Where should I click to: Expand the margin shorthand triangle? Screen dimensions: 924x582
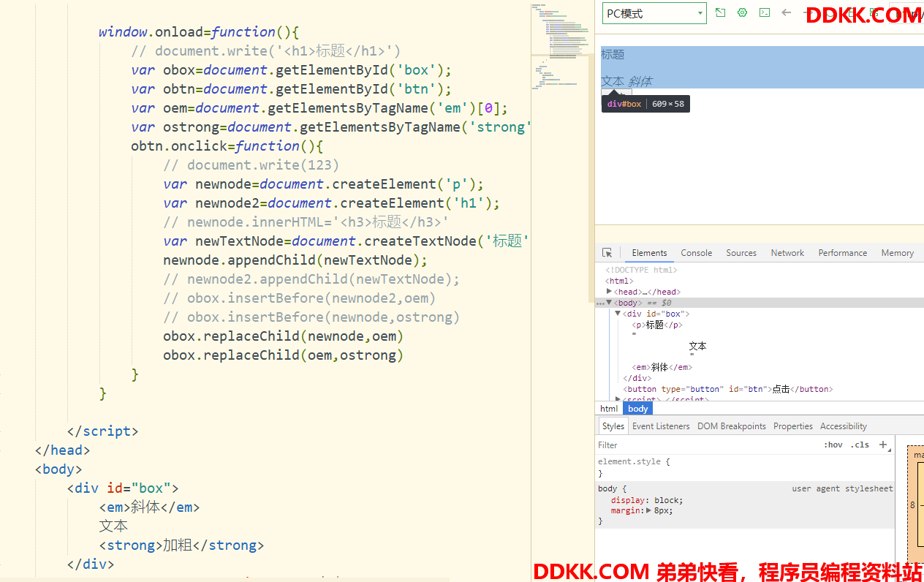coord(649,510)
